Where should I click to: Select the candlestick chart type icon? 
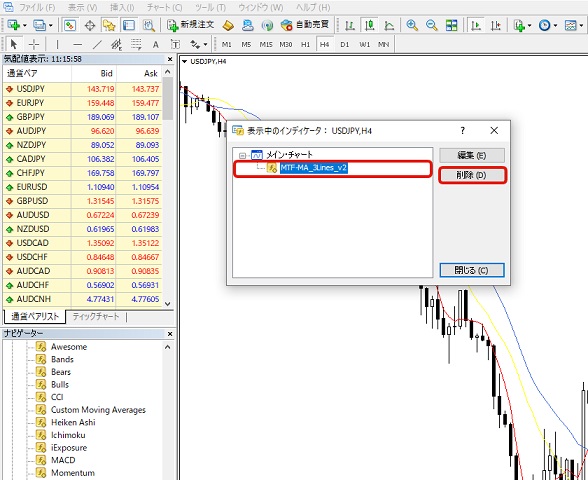pyautogui.click(x=369, y=25)
